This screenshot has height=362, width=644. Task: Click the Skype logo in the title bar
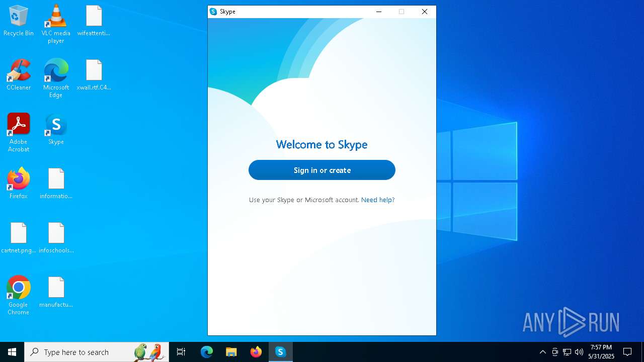(213, 12)
